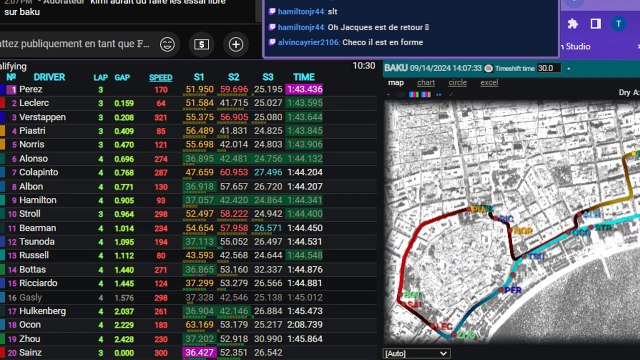Click Stroll's S2 time 58.222
Screen dimensions: 640x360
point(233,214)
